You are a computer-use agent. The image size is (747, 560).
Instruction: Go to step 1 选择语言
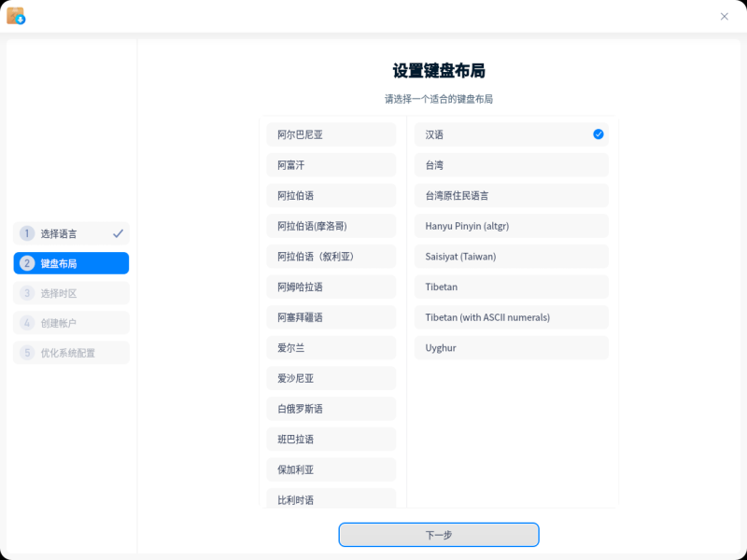[72, 233]
